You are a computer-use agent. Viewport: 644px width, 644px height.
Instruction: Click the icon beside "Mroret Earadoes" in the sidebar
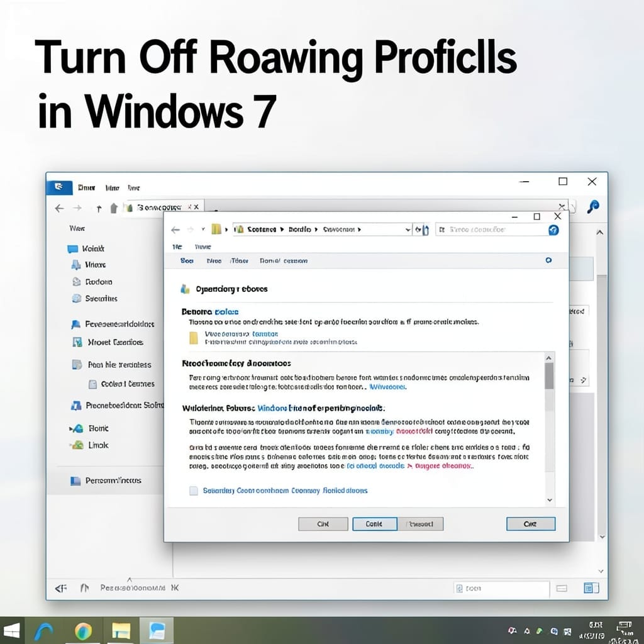pyautogui.click(x=77, y=342)
